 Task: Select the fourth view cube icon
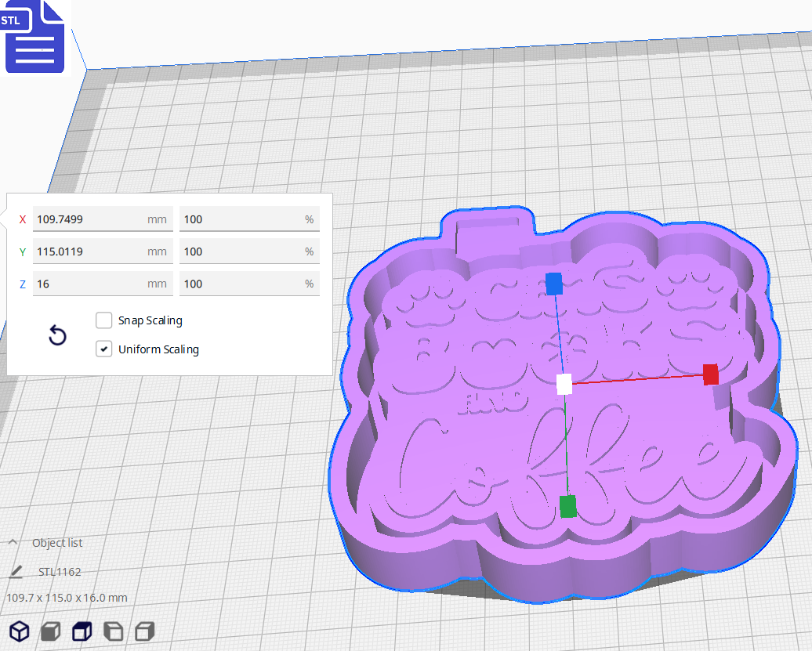pyautogui.click(x=113, y=631)
